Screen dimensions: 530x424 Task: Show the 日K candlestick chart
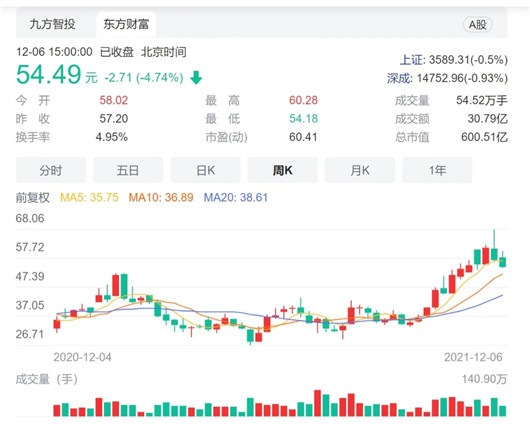click(206, 170)
